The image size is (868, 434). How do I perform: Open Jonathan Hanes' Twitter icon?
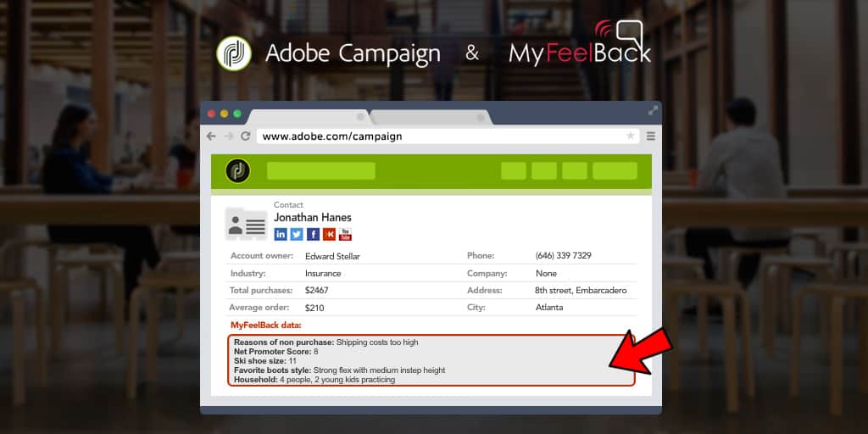(297, 234)
